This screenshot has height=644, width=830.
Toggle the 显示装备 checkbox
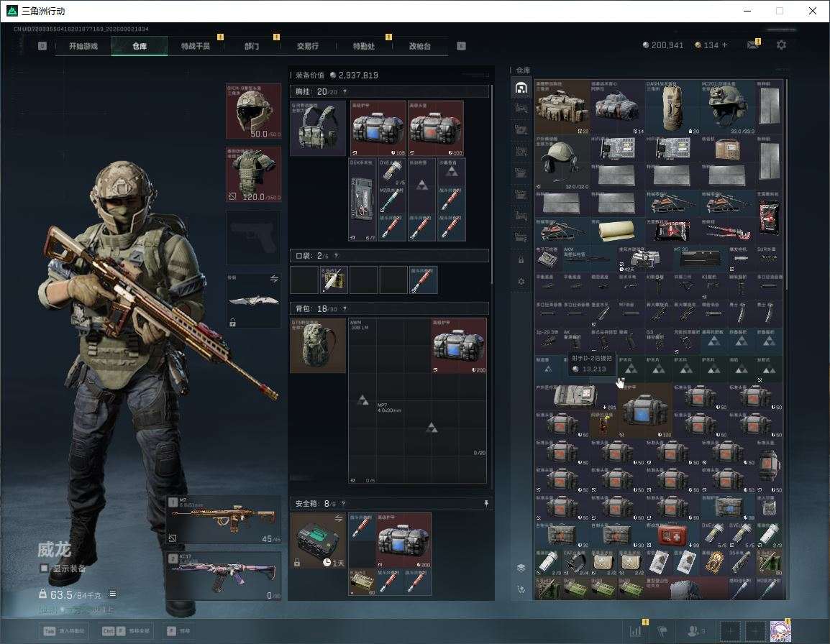pyautogui.click(x=44, y=569)
